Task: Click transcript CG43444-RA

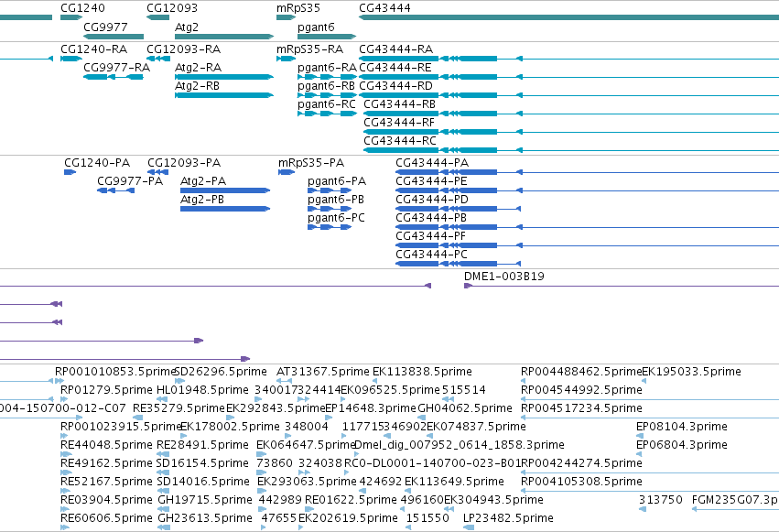Action: pyautogui.click(x=396, y=49)
